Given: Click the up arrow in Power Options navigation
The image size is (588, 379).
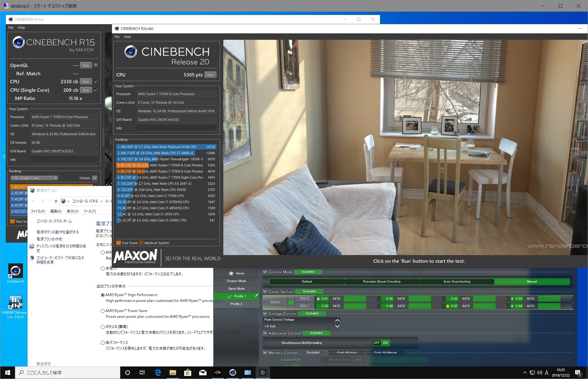Looking at the screenshot, I should point(56,201).
